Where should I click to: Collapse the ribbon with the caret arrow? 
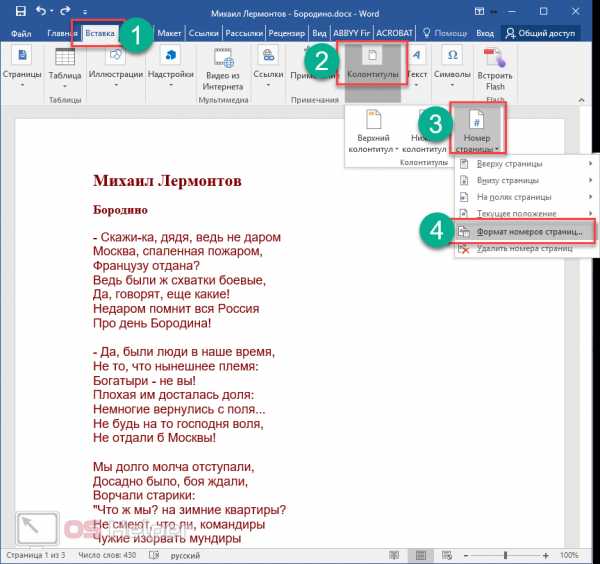pyautogui.click(x=582, y=100)
